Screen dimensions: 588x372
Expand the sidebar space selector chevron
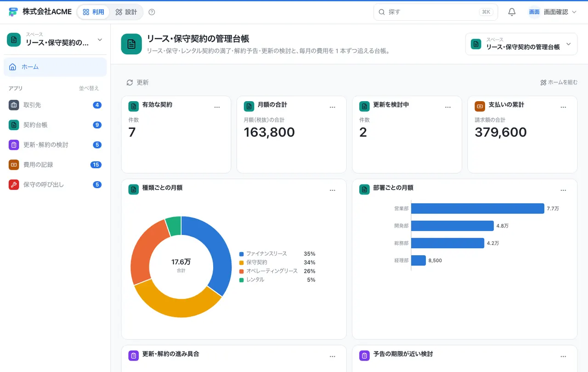coord(100,40)
